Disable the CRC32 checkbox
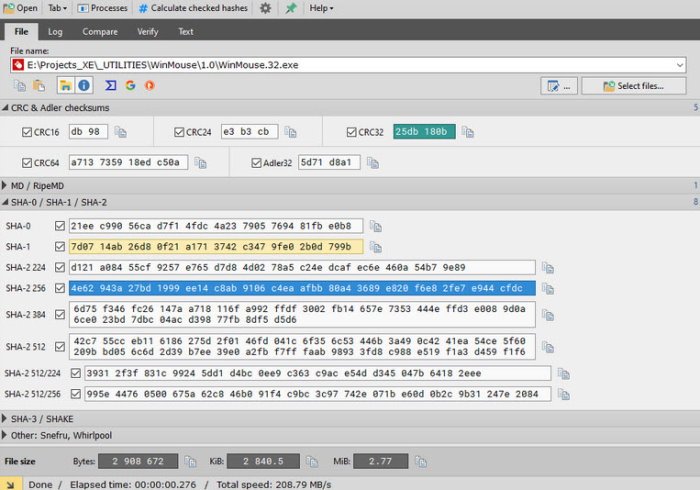 [x=351, y=132]
